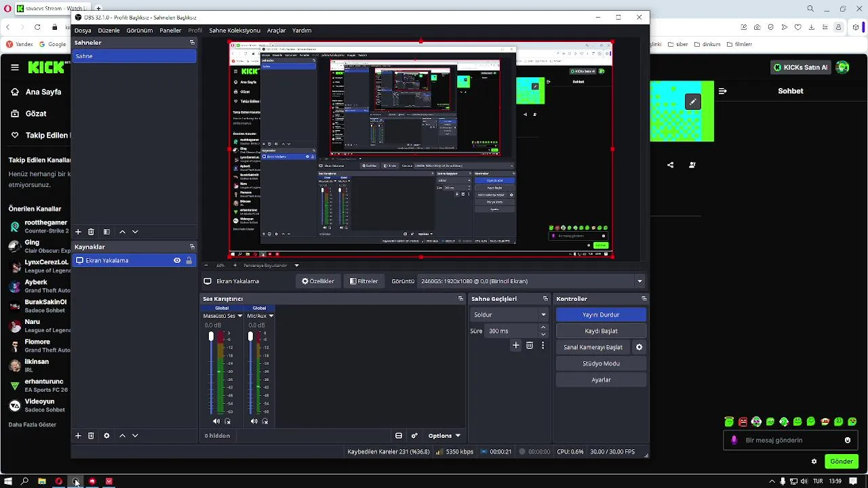Image resolution: width=868 pixels, height=488 pixels.
Task: Mute the Mic/Aux speaker icon
Action: (x=254, y=421)
